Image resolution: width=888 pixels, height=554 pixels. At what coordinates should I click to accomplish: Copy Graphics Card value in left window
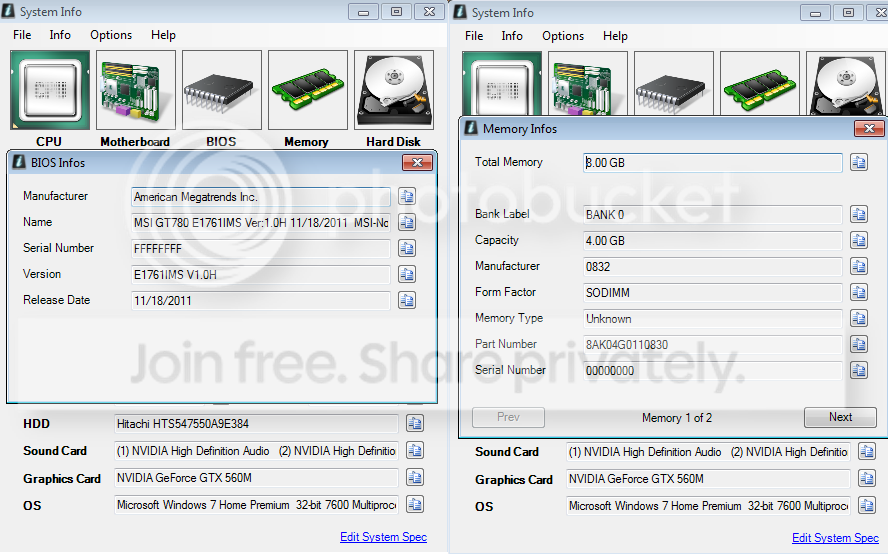click(x=415, y=478)
